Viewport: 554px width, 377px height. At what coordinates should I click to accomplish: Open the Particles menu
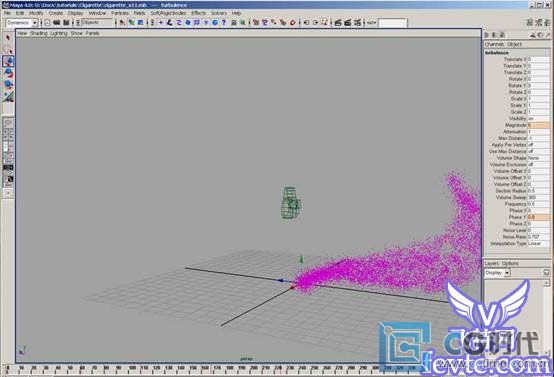120,13
